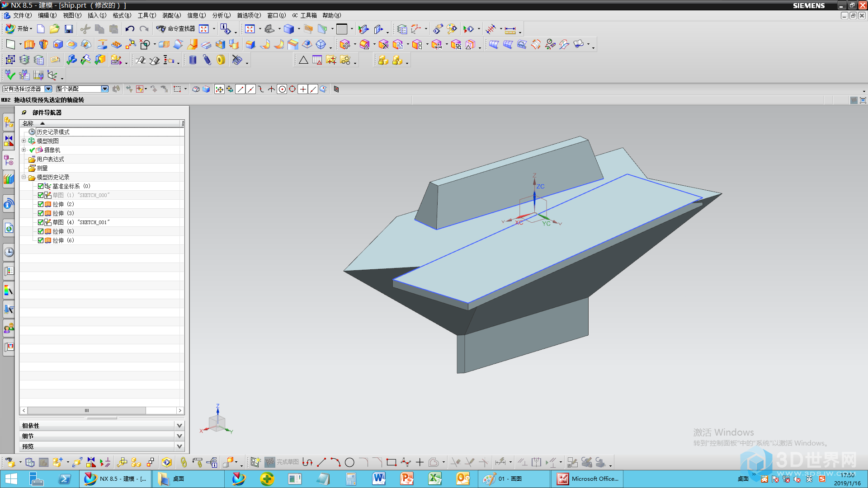Select 历史记录模式 in the part navigator
This screenshot has height=488, width=868.
53,132
